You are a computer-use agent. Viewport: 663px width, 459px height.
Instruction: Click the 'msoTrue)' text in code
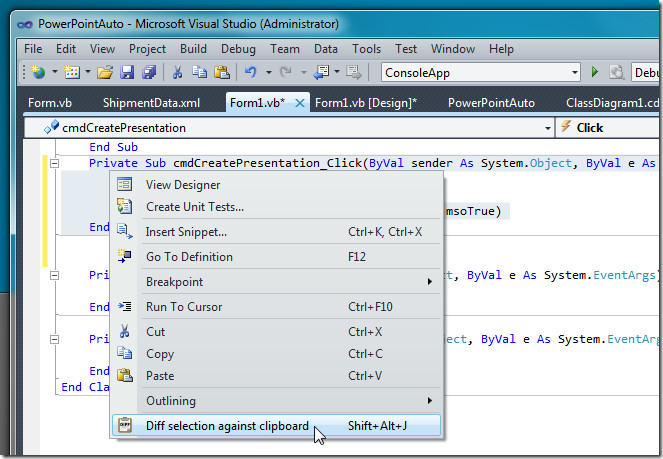coord(474,211)
